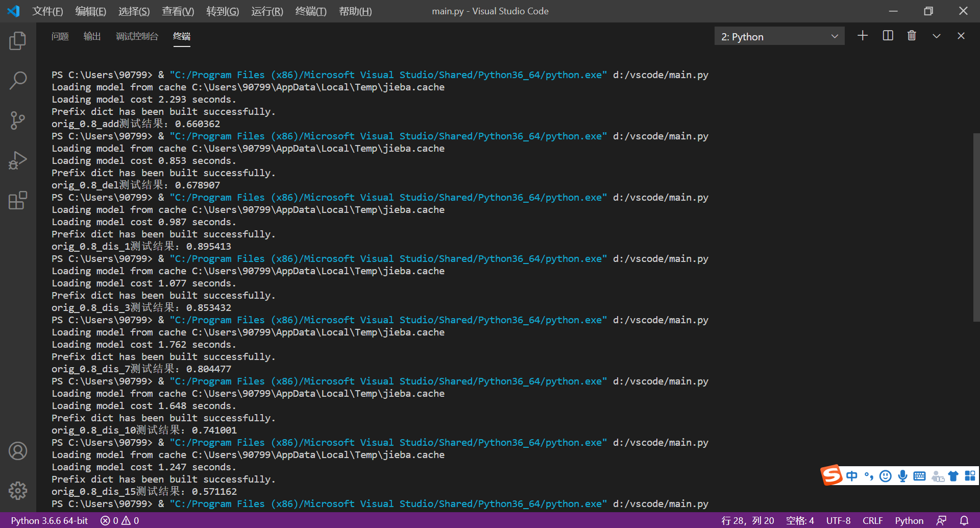Open the 编辑(E) menu
The width and height of the screenshot is (980, 528).
tap(91, 11)
